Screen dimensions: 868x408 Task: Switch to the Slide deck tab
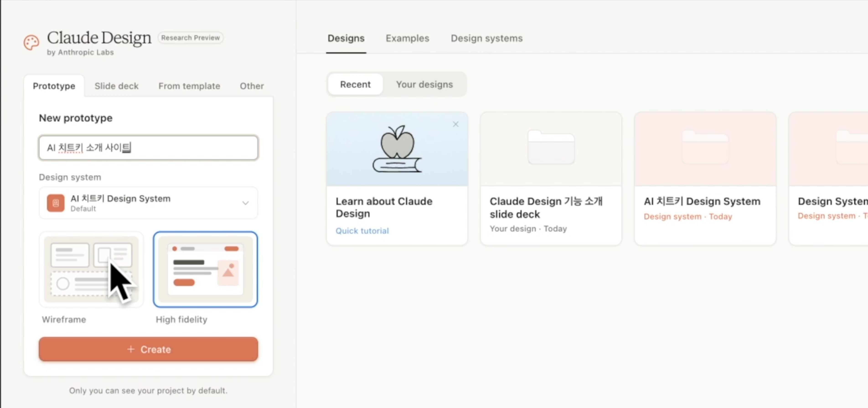point(116,86)
